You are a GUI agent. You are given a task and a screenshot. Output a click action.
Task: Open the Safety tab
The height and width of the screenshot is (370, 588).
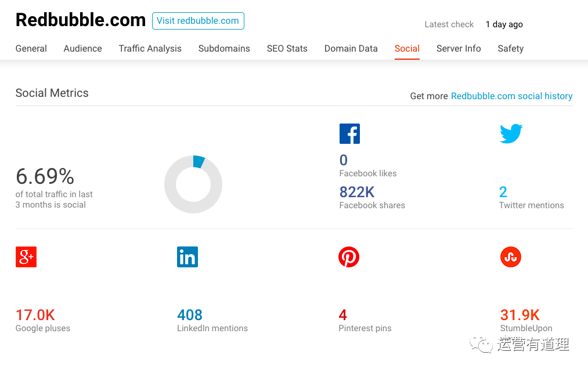tap(511, 49)
